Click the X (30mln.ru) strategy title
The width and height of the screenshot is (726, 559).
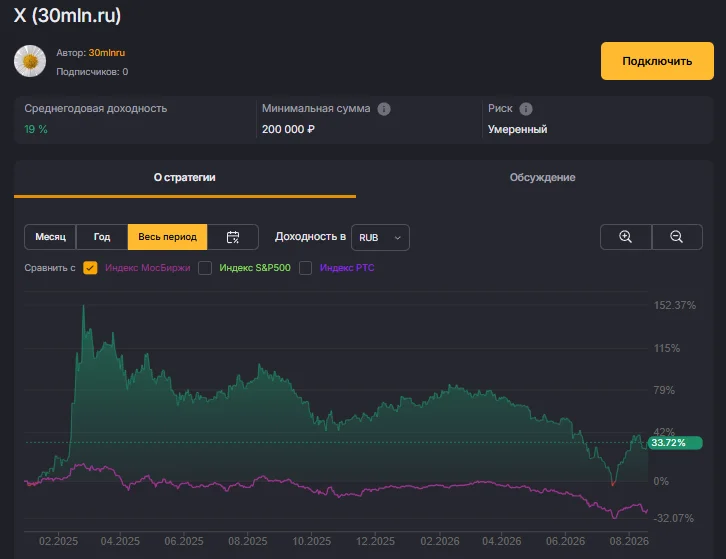(x=67, y=16)
